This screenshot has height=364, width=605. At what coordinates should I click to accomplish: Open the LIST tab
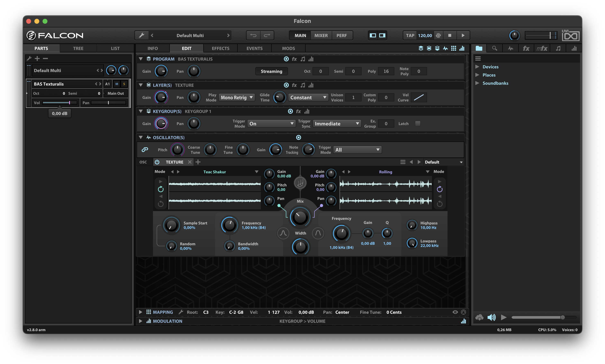tap(115, 48)
